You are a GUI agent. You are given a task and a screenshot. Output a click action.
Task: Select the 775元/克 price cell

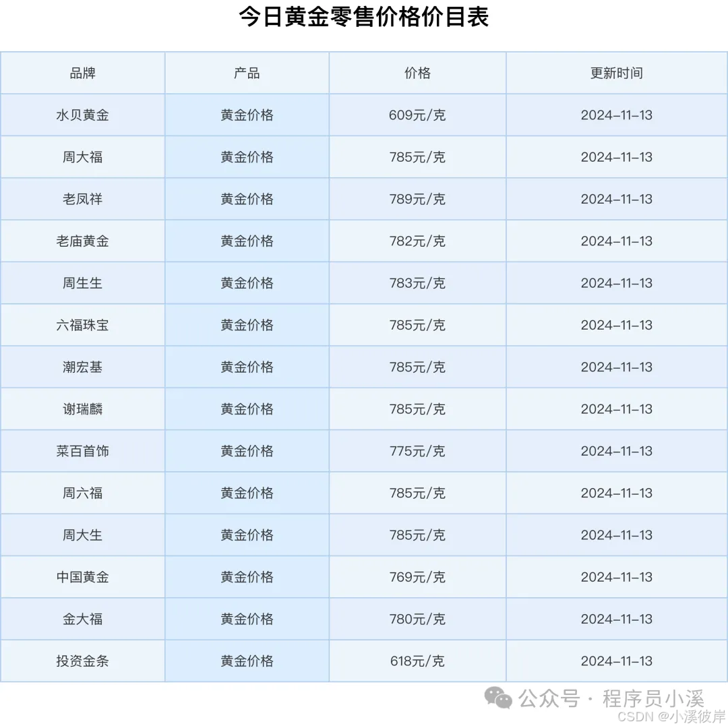point(417,451)
